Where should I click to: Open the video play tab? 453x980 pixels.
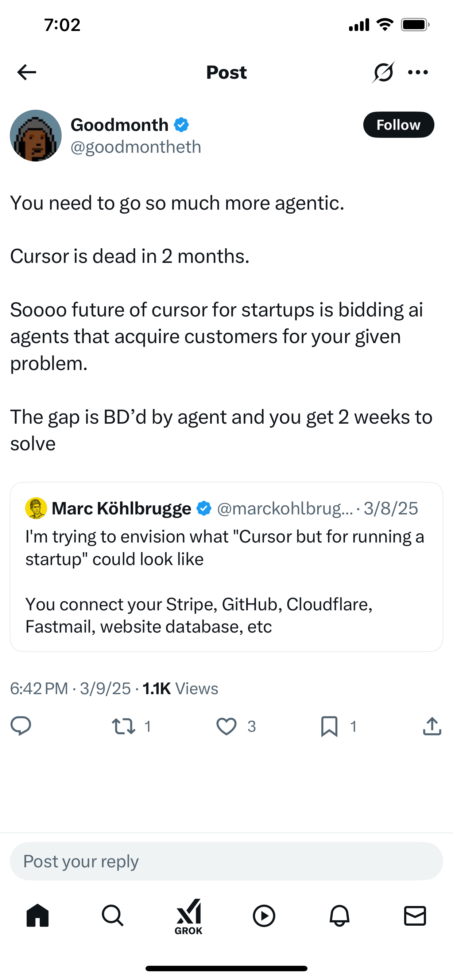coord(264,915)
